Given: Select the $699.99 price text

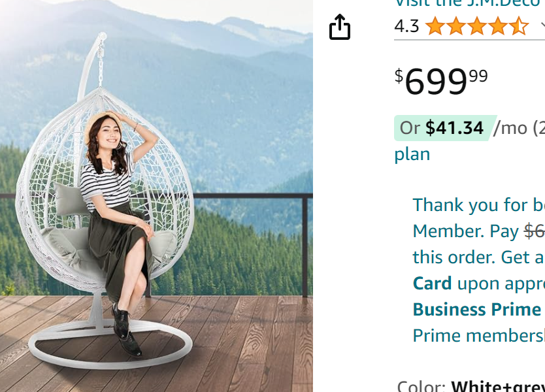Looking at the screenshot, I should (441, 81).
